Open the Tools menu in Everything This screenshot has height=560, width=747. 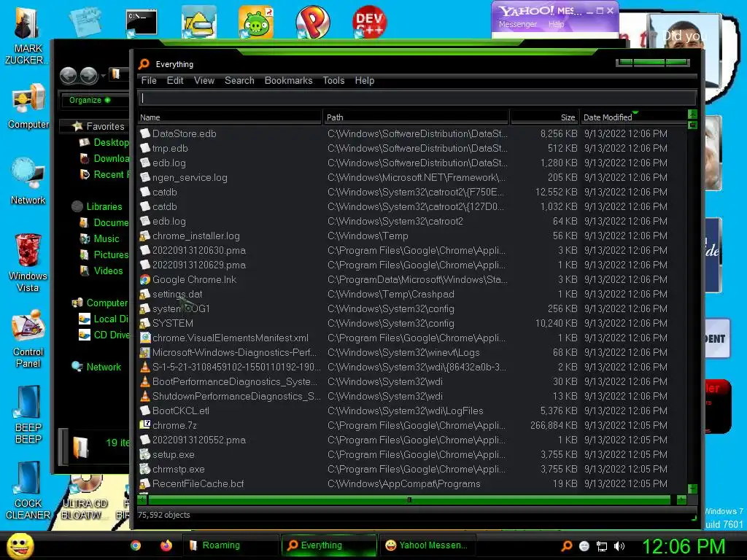(333, 80)
